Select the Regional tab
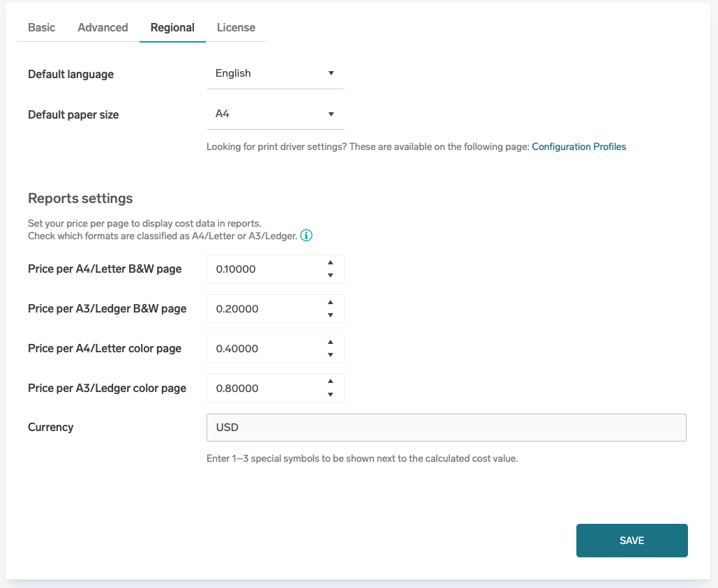718x588 pixels. [x=172, y=28]
